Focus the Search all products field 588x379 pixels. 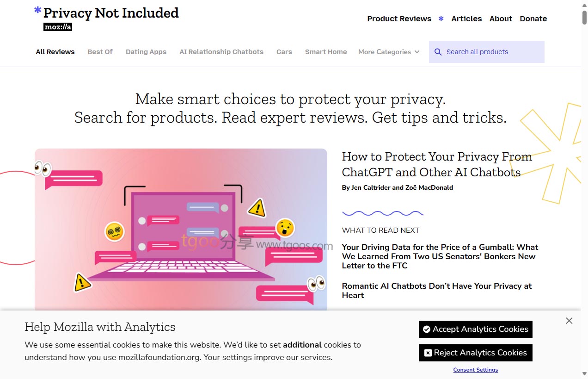coord(492,52)
